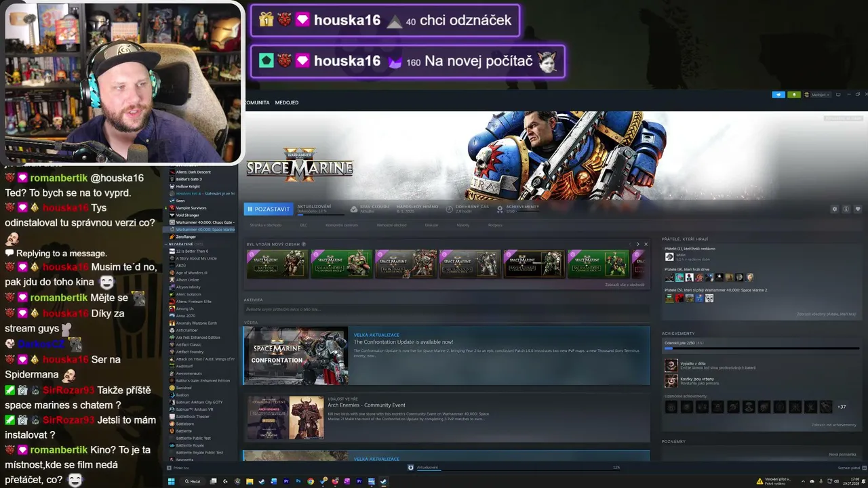The height and width of the screenshot is (488, 868).
Task: Open the Raptors Cosmetic Pack DLC thumbnail
Action: click(x=277, y=264)
